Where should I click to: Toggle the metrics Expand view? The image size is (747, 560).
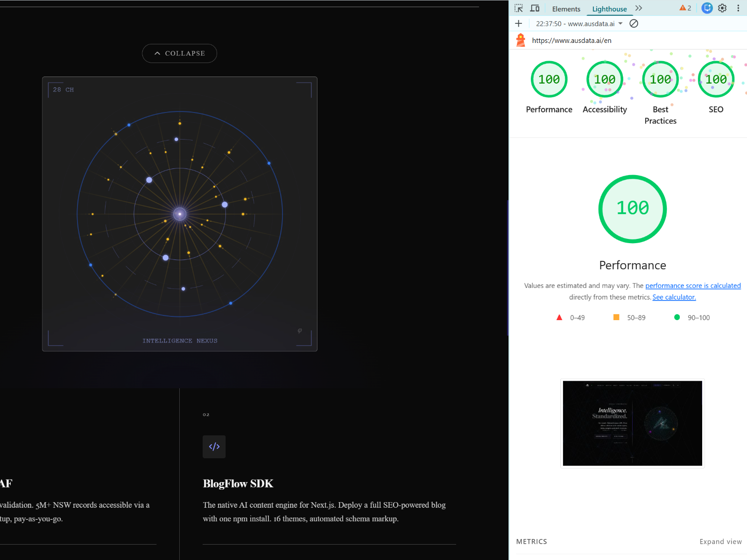point(720,541)
